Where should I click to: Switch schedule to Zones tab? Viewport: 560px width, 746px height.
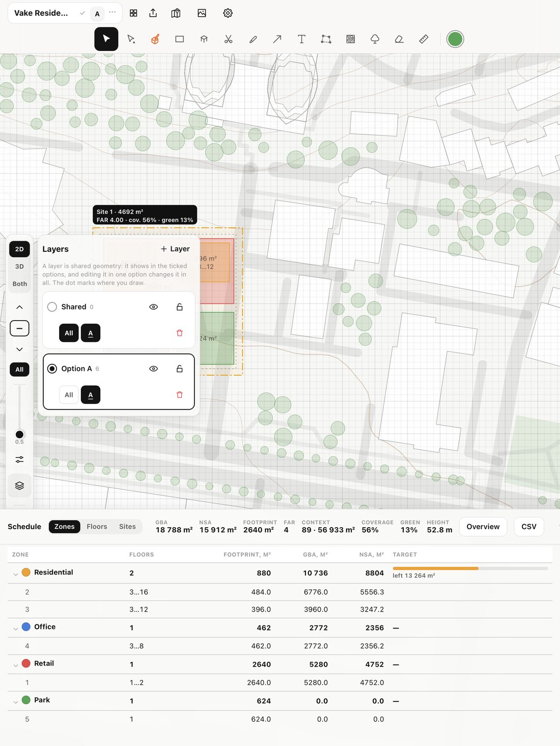click(x=65, y=527)
